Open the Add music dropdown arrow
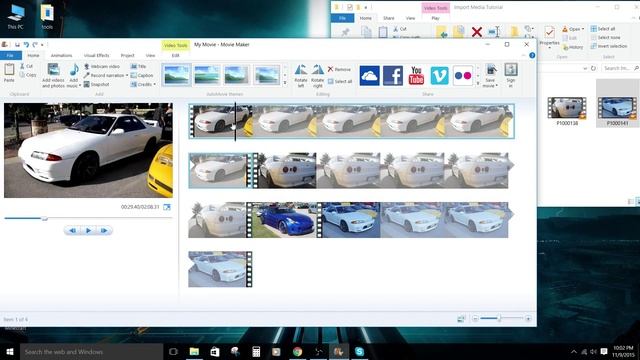 pos(79,86)
